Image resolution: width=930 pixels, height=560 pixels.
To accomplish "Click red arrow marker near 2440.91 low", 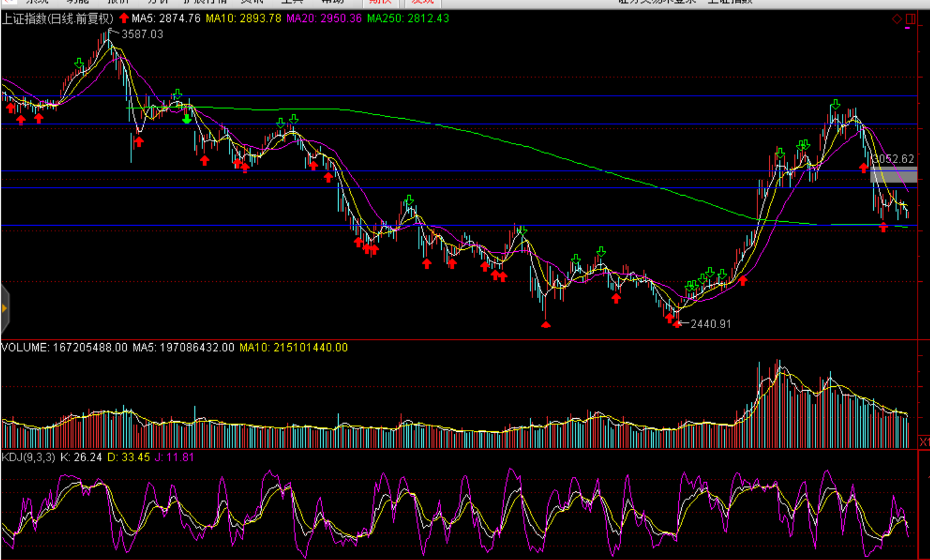I will (677, 322).
